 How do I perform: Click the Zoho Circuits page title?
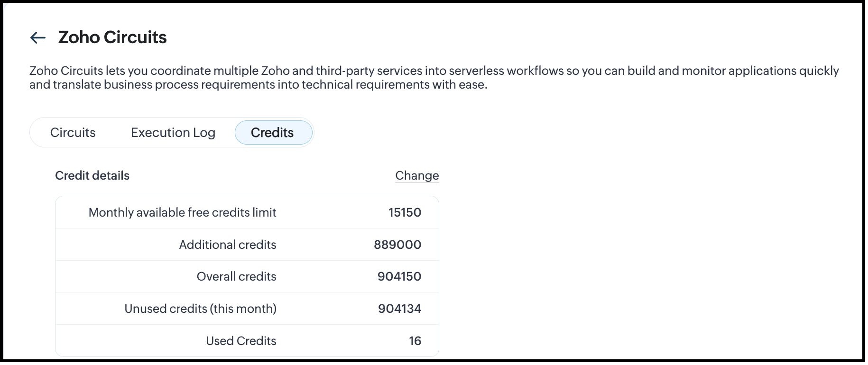[x=112, y=37]
